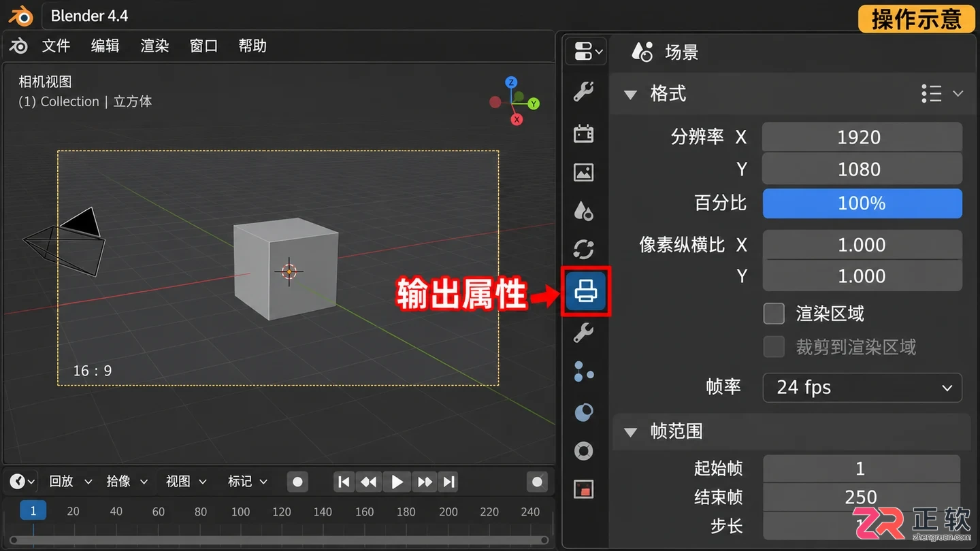Open the red square texture tab
This screenshot has height=551, width=980.
583,489
